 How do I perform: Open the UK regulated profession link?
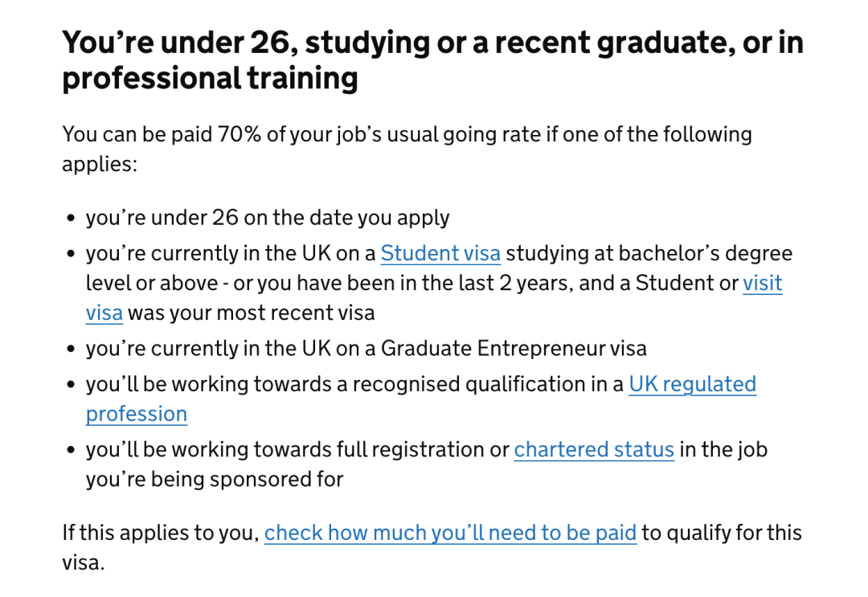693,384
